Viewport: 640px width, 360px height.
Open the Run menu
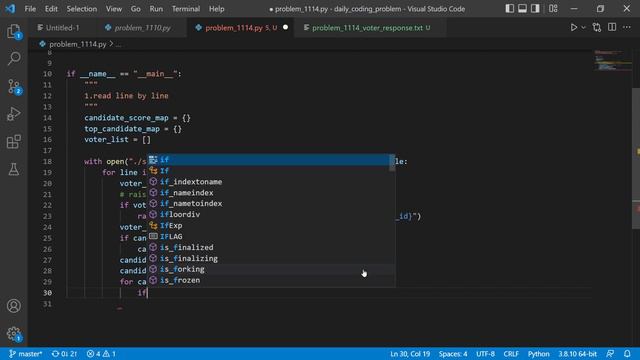pos(156,9)
